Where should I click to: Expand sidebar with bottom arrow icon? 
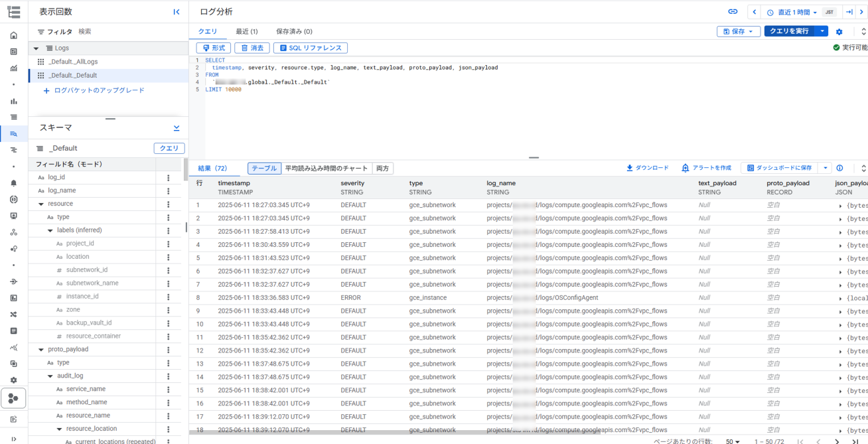tap(13, 439)
